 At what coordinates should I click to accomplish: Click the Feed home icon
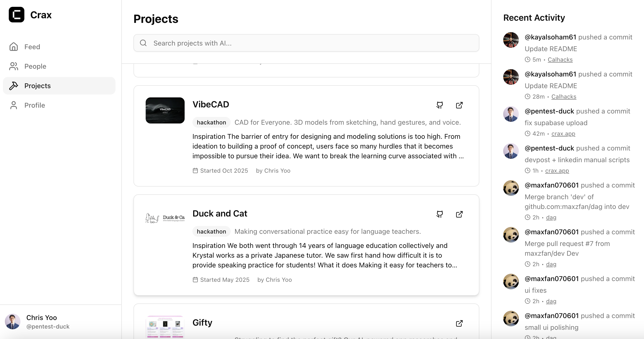coord(14,47)
